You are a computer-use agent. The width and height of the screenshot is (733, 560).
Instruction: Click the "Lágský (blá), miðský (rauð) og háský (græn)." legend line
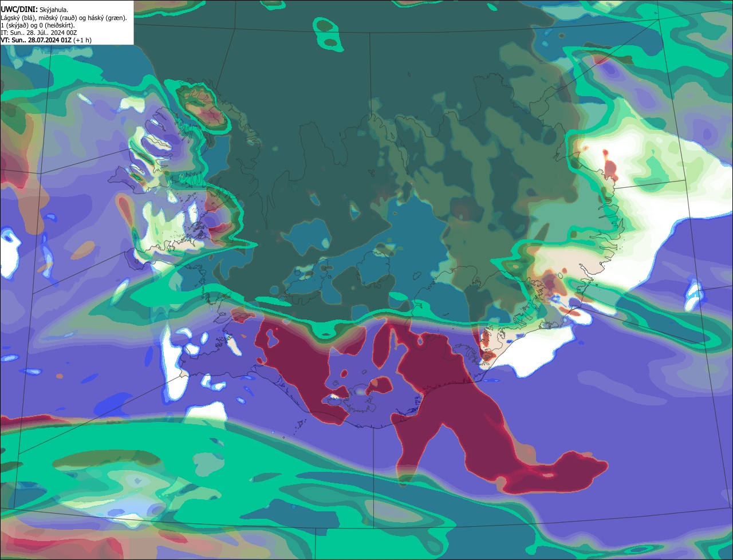[64, 18]
